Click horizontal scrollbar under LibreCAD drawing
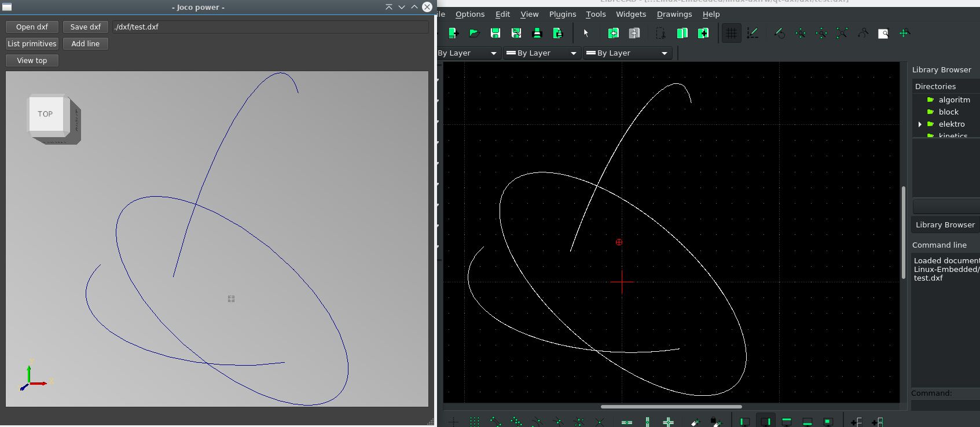Viewport: 980px width, 427px height. pos(671,407)
